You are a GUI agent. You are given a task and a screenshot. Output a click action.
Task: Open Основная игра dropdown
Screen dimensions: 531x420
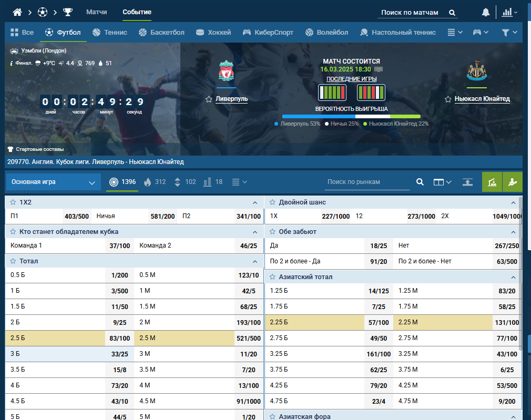pyautogui.click(x=53, y=182)
